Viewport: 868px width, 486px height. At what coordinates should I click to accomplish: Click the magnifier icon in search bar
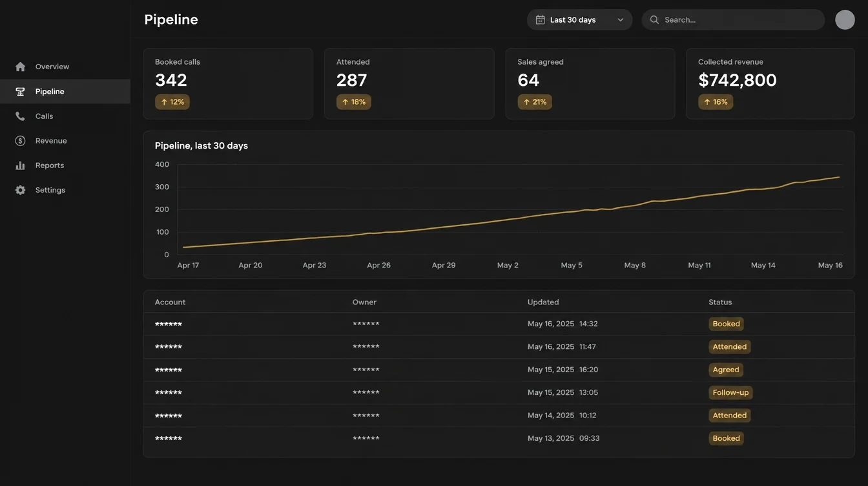(x=654, y=20)
